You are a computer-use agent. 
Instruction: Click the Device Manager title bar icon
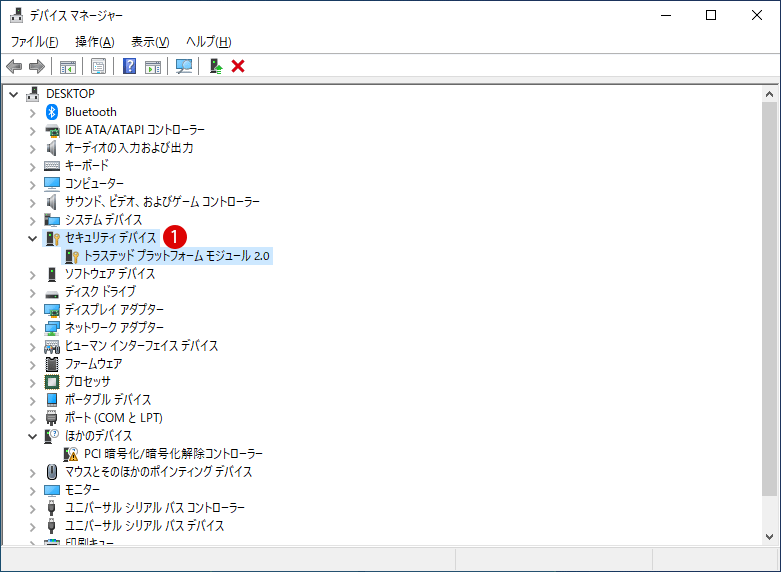pos(16,15)
